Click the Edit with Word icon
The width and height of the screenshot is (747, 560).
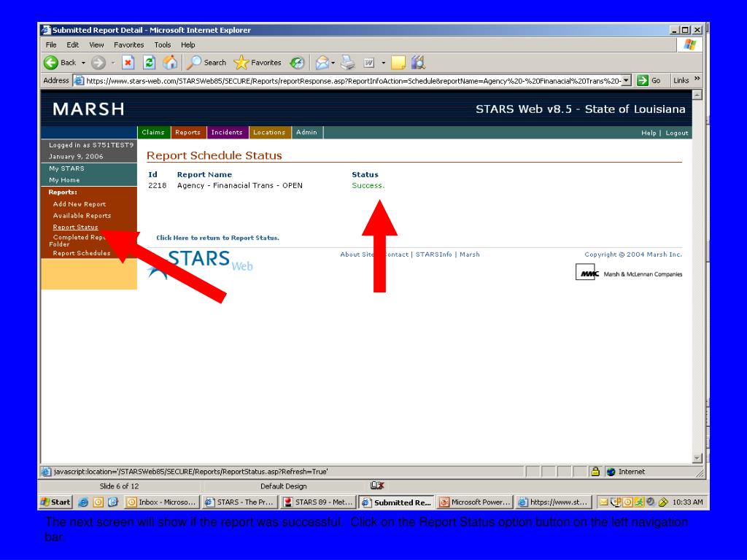coord(369,63)
